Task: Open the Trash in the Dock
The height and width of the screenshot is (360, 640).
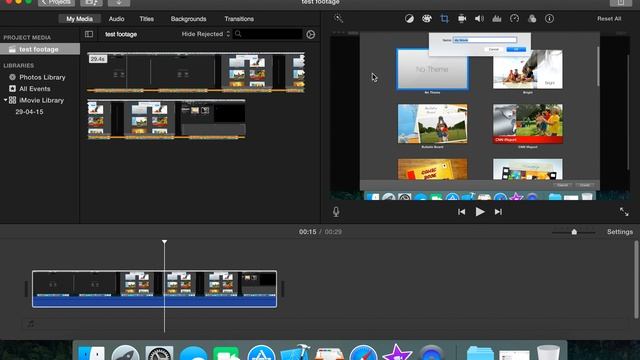Action: click(x=548, y=353)
